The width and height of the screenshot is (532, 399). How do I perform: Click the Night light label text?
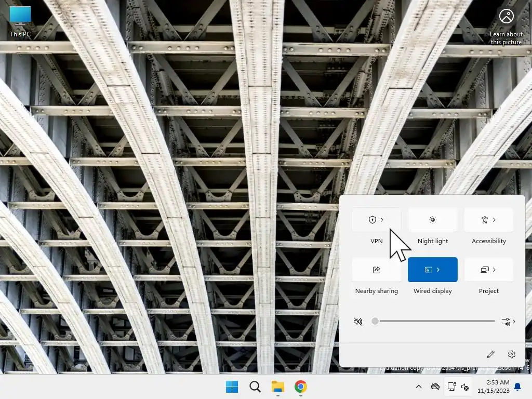coord(433,241)
